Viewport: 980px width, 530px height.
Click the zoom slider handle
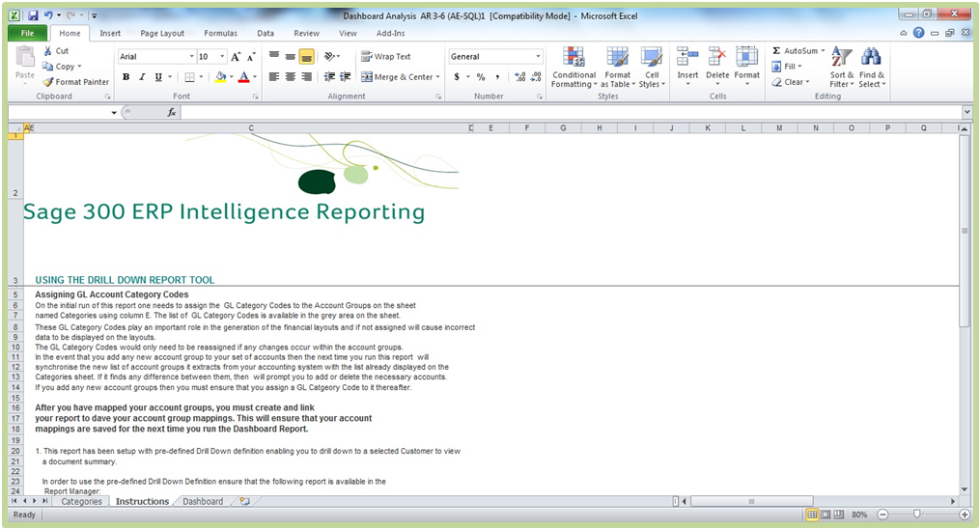point(917,514)
